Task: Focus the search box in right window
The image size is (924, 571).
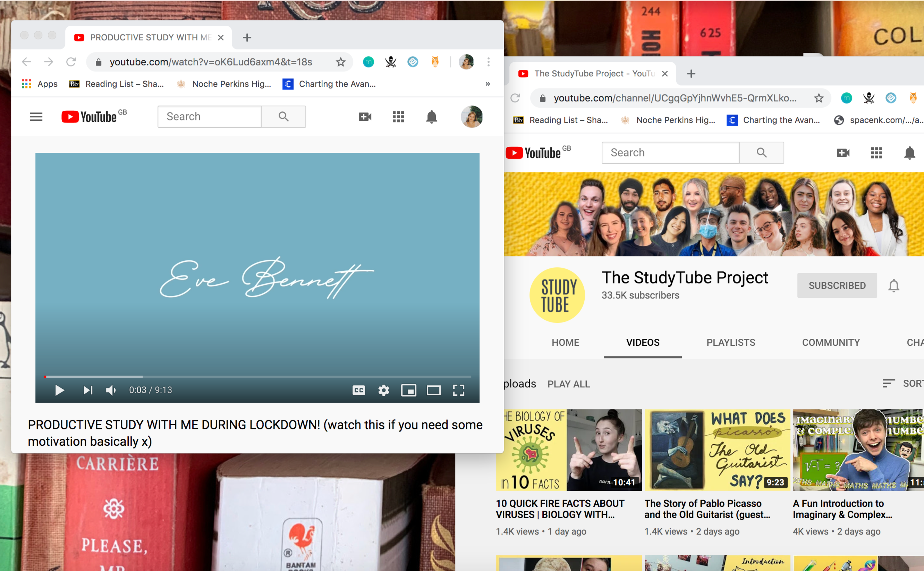Action: coord(670,153)
